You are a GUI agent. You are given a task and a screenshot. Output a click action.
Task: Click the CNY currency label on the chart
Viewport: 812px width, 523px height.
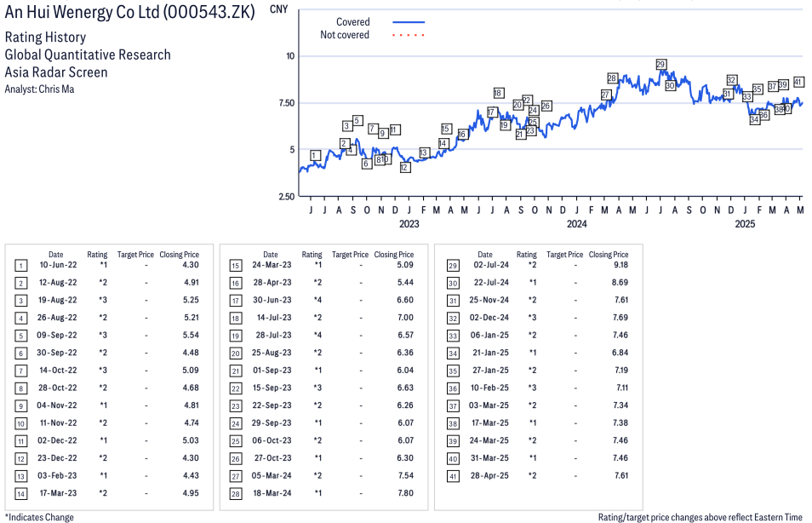point(278,9)
